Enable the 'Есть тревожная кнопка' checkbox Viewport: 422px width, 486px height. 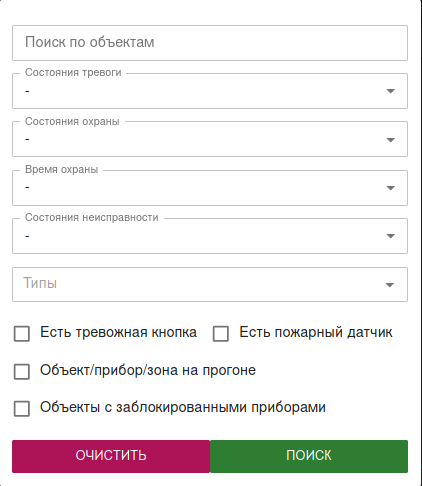tap(22, 334)
